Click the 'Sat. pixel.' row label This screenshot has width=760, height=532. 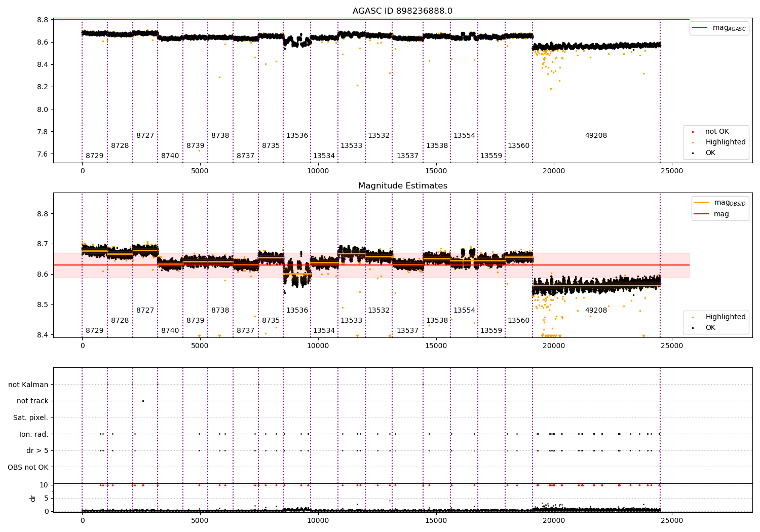pos(31,418)
